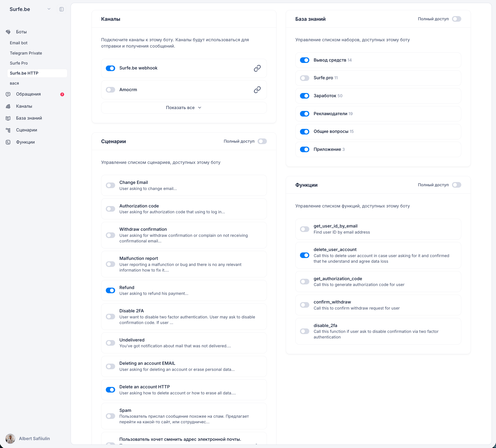Expand channels with Показать все
496x448 pixels.
coord(184,108)
